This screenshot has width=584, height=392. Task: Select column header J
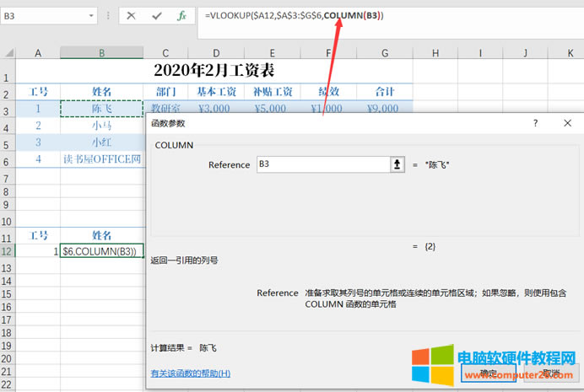pyautogui.click(x=524, y=54)
